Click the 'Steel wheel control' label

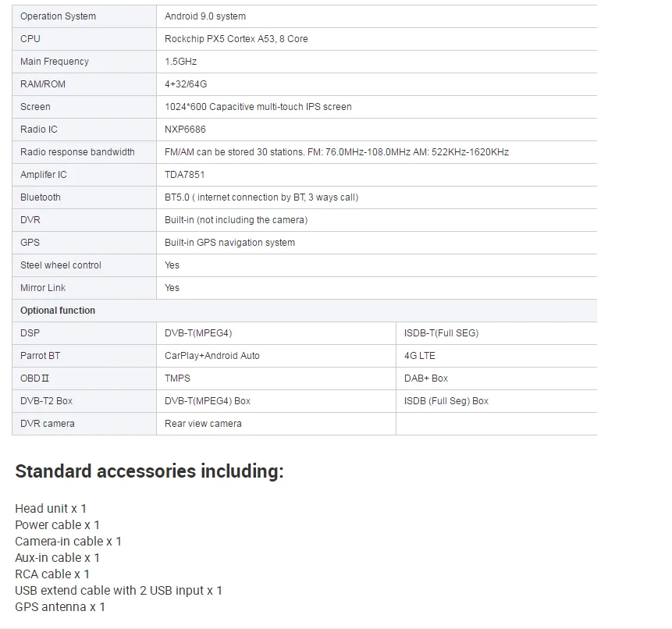(x=61, y=265)
